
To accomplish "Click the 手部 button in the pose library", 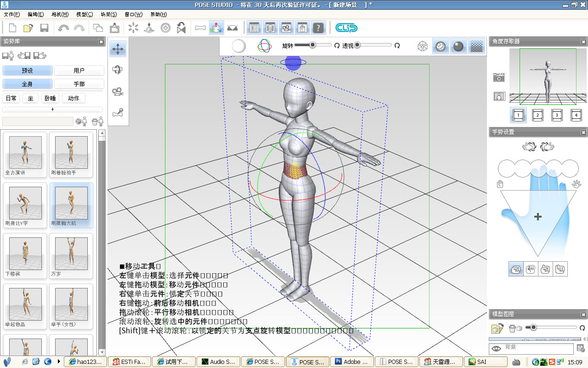I will (x=79, y=84).
